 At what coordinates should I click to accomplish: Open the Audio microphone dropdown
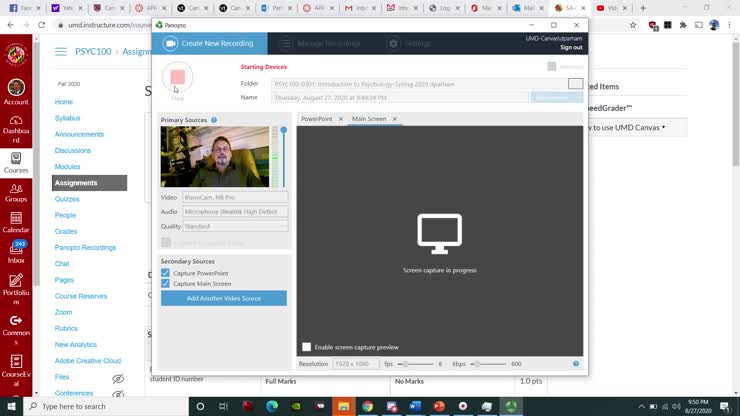[235, 212]
